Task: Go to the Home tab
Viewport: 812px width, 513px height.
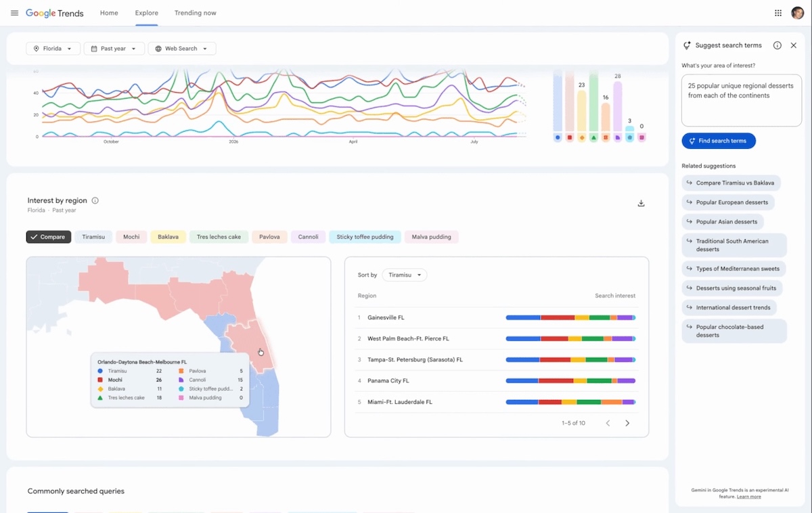Action: pyautogui.click(x=109, y=13)
